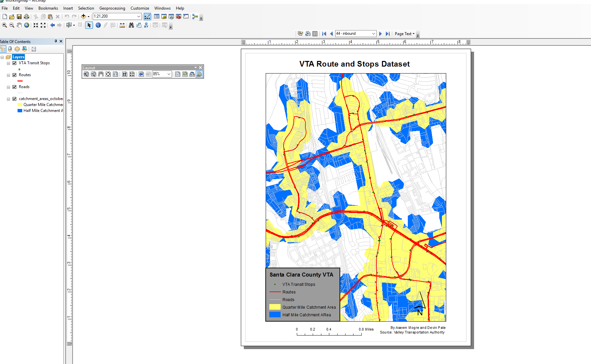Select the Zoom Out tool

tap(12, 25)
